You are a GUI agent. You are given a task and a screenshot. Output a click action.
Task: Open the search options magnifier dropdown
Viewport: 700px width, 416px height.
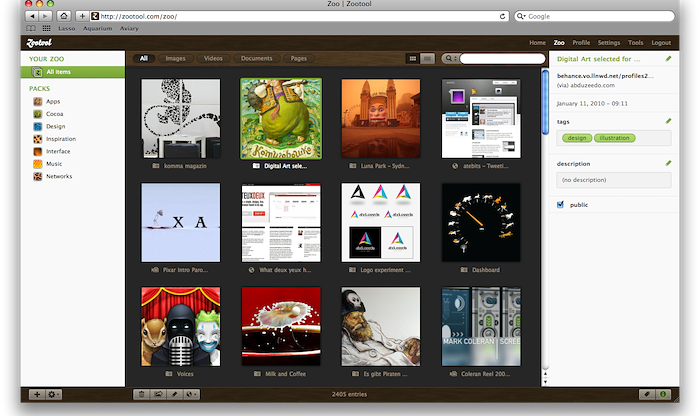450,59
